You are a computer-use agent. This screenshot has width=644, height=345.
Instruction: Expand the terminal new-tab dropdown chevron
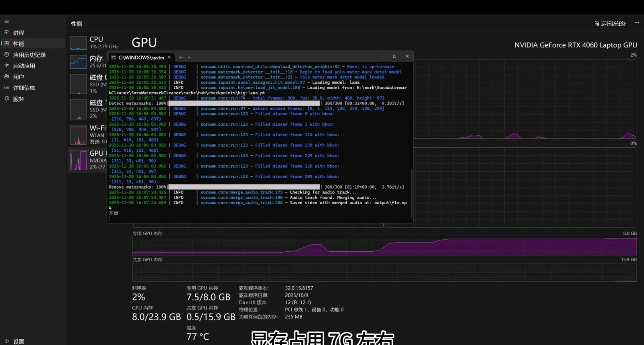coord(189,57)
